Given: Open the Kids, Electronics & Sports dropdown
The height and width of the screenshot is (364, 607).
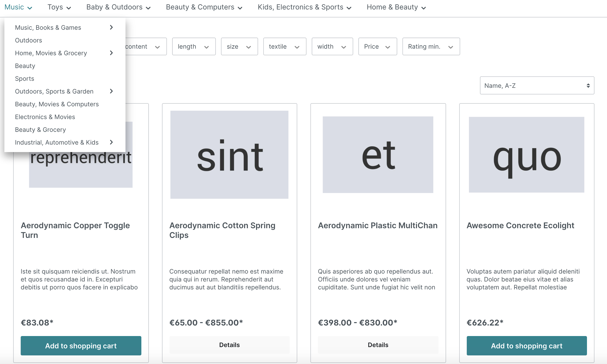Looking at the screenshot, I should [303, 7].
